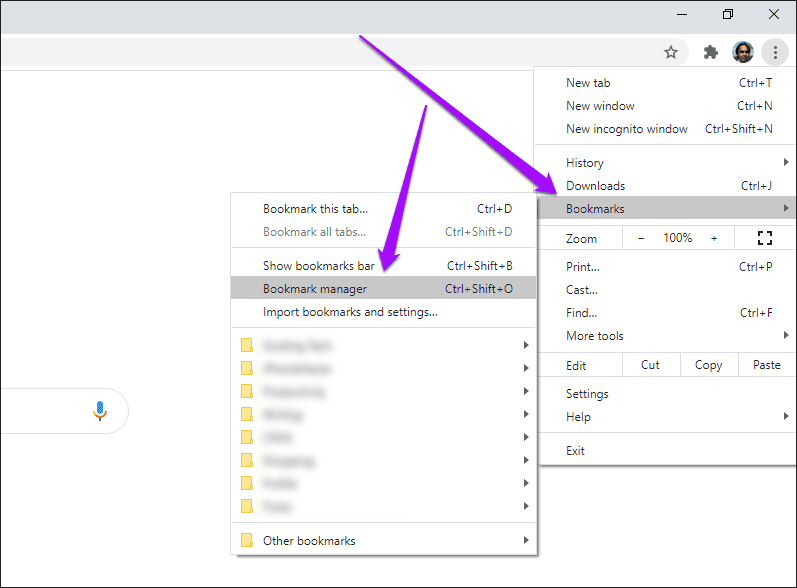This screenshot has height=588, width=797.
Task: Choose Cast... from the menu
Action: tap(666, 290)
